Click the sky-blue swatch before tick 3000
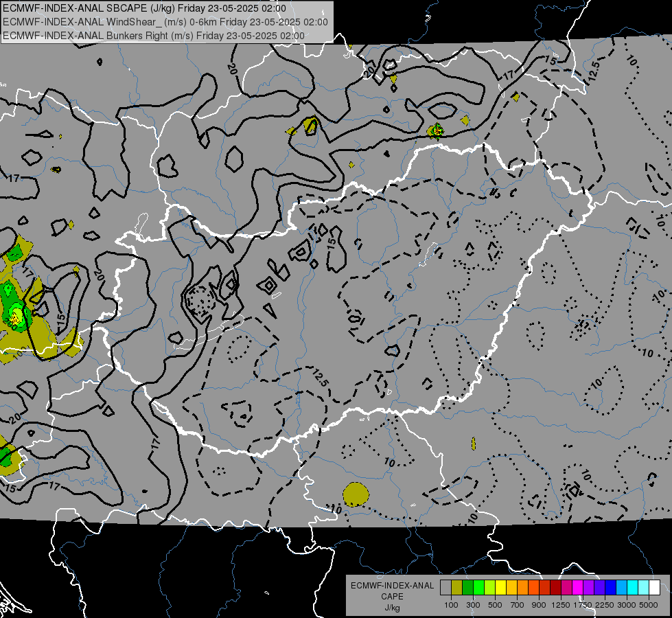 pyautogui.click(x=622, y=588)
